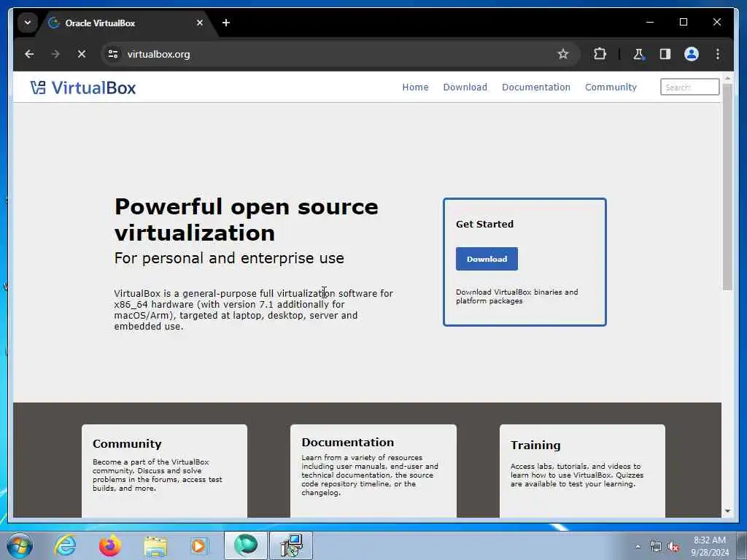The image size is (747, 560).
Task: Stop page loading with the X button
Action: click(82, 54)
